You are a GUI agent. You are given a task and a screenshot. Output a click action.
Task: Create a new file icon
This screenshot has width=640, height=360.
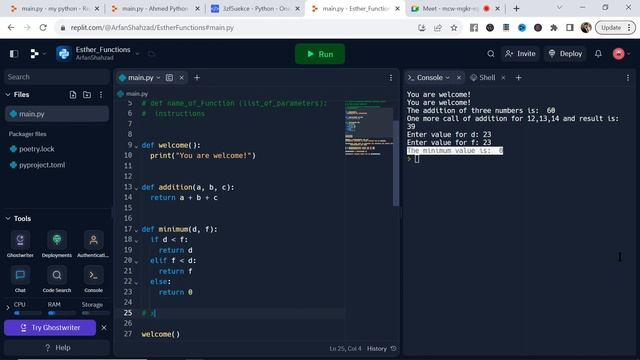pos(73,95)
